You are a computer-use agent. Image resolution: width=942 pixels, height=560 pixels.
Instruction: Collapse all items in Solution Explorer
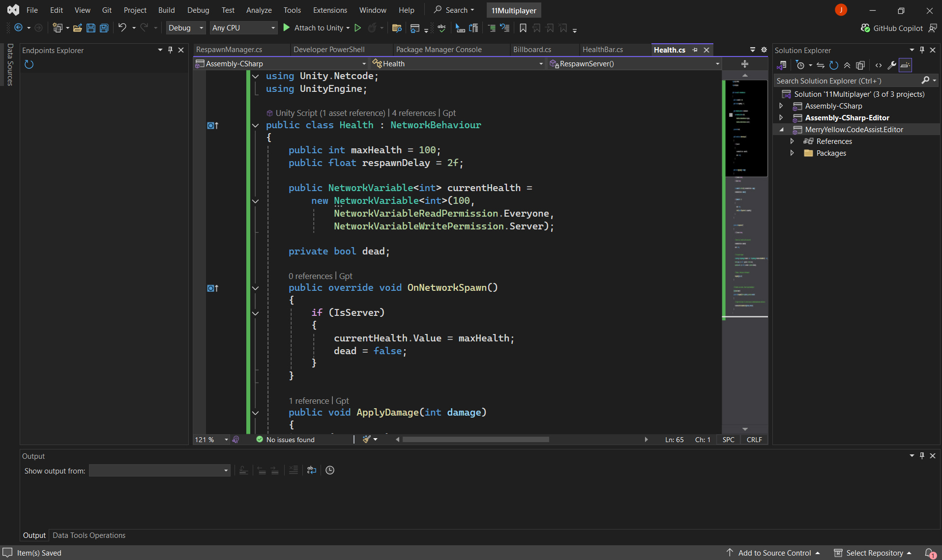pos(847,65)
